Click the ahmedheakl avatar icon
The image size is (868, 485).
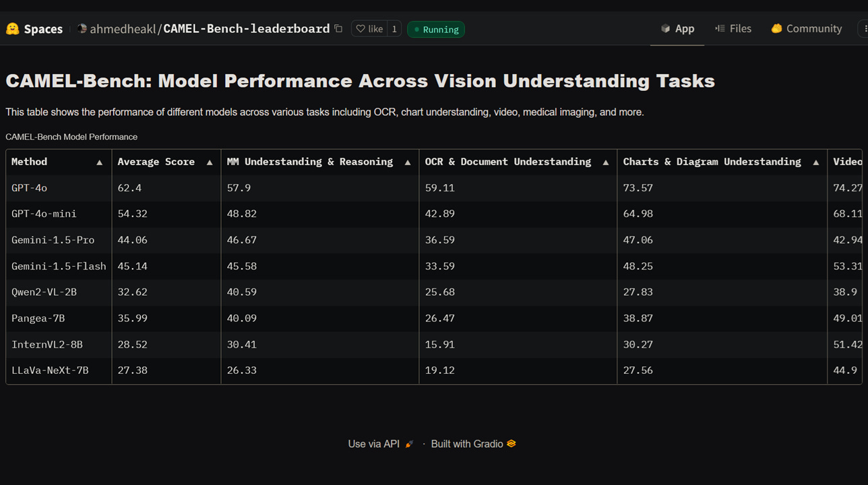coord(82,28)
